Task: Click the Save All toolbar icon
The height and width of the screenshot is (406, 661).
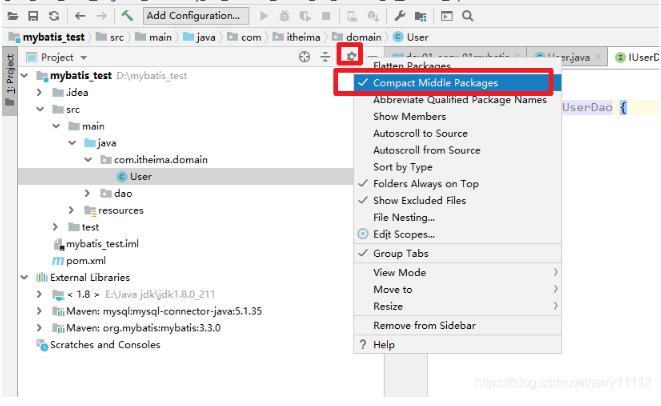Action: pyautogui.click(x=33, y=16)
